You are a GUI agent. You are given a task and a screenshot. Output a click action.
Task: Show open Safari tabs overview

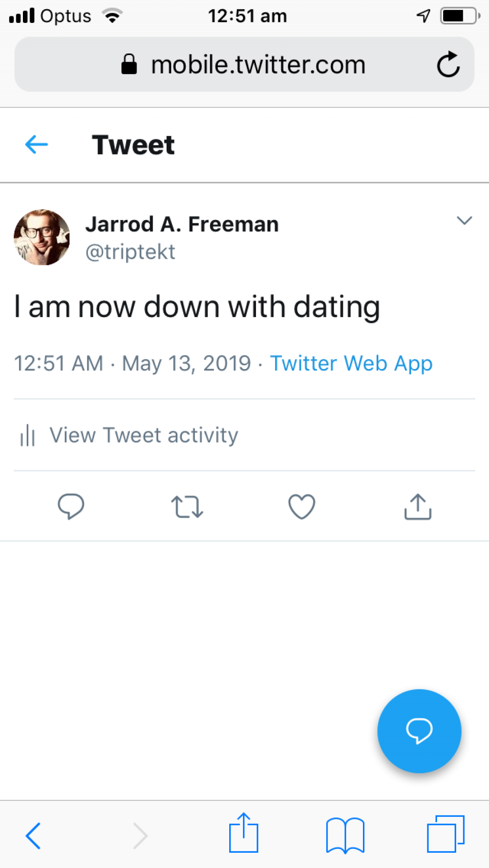tap(446, 834)
